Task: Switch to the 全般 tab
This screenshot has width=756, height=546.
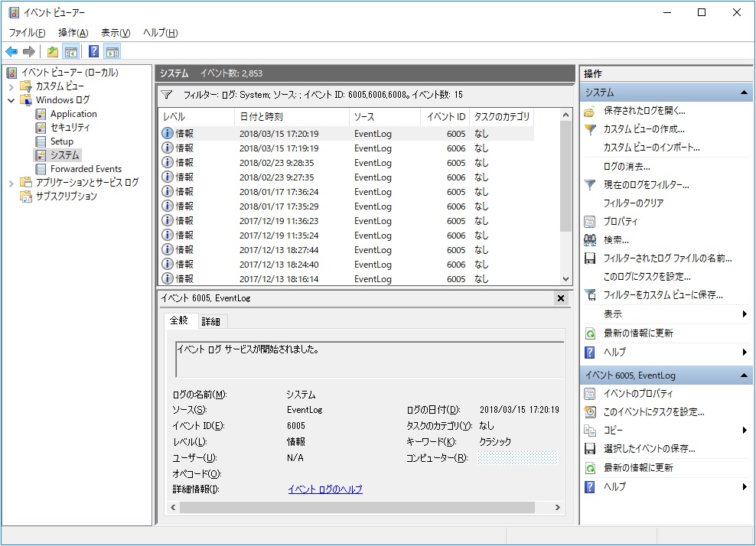Action: click(179, 320)
